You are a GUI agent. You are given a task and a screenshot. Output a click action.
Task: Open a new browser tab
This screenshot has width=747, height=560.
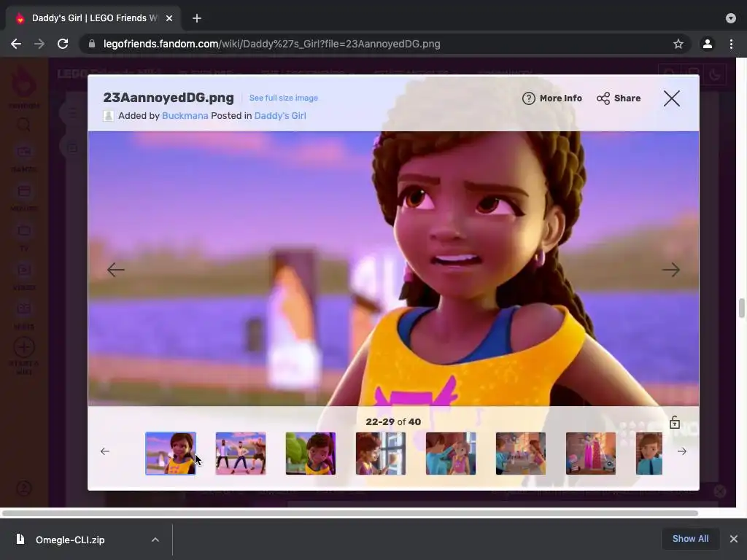[197, 18]
